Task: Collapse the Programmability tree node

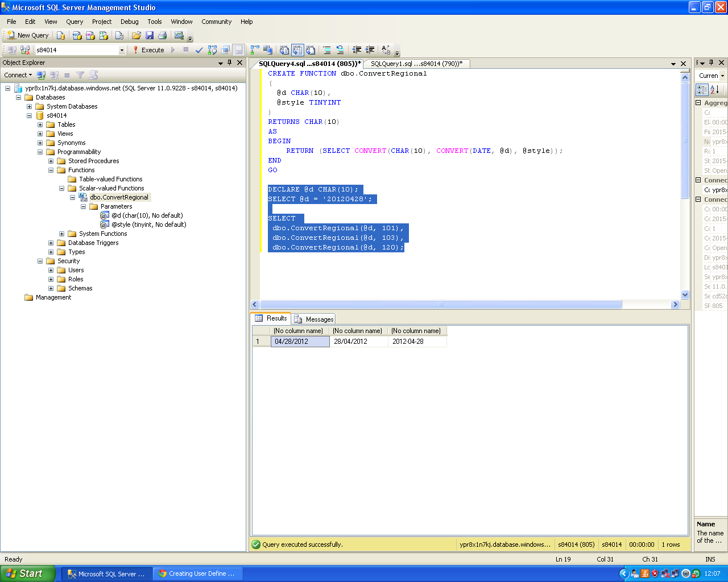Action: [40, 152]
